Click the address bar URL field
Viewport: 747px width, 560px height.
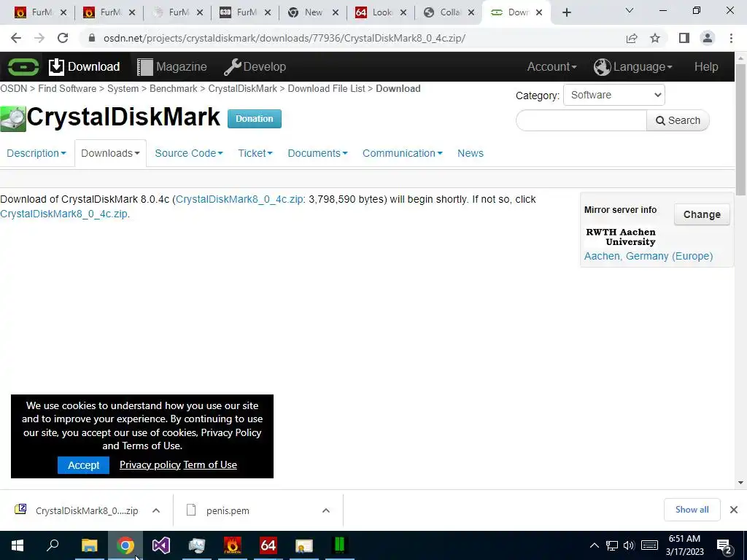click(x=285, y=38)
